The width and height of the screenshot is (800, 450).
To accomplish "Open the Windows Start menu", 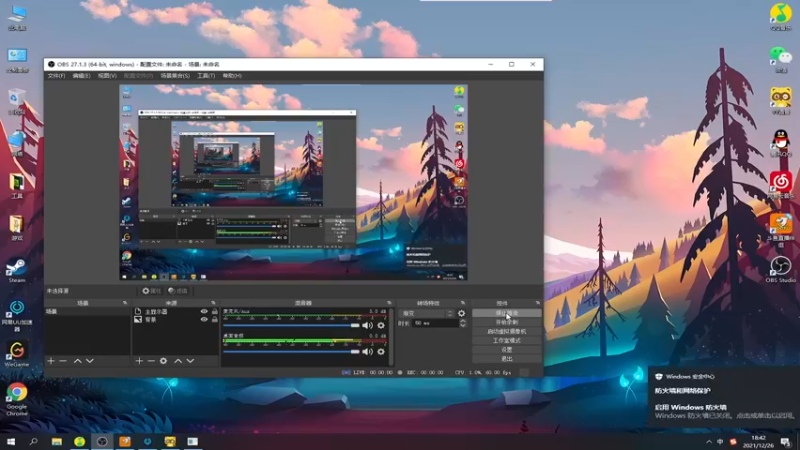I will (x=11, y=441).
